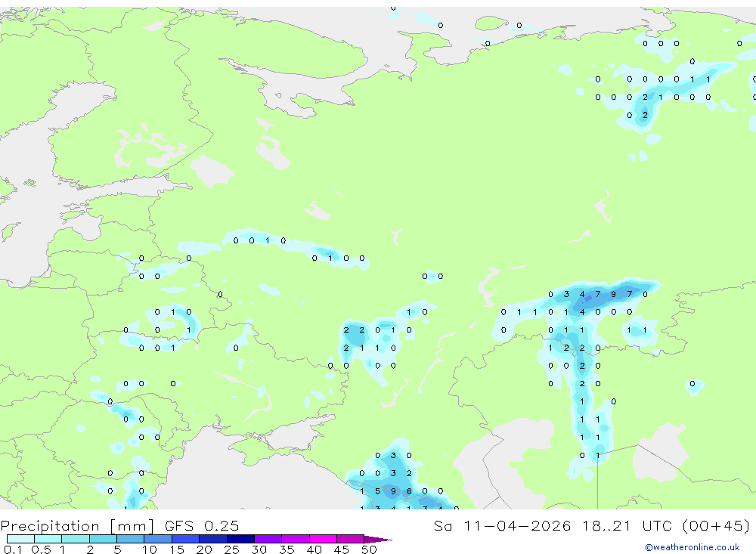Click the 35–40 mm purple legend swatch
The width and height of the screenshot is (756, 554).
coord(295,539)
